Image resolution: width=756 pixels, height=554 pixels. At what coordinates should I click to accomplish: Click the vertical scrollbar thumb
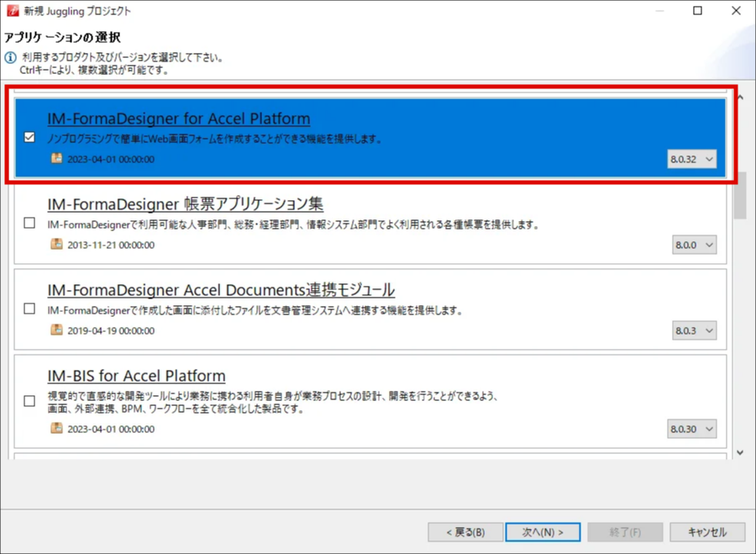click(x=740, y=195)
